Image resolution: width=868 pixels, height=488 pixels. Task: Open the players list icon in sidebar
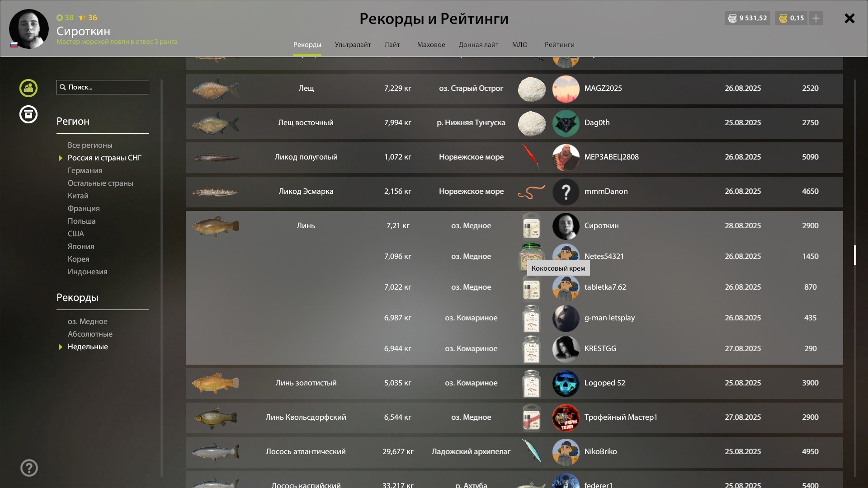coord(28,88)
